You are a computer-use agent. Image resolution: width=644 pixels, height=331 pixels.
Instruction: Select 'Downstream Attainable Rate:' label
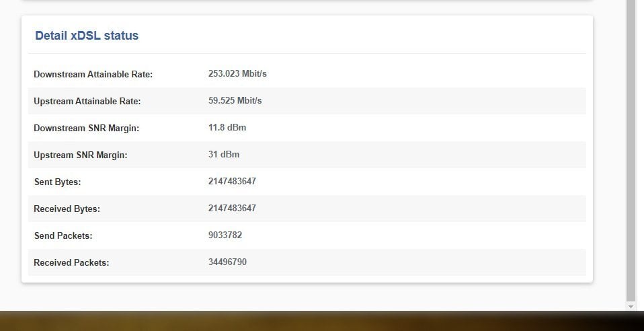[x=93, y=75]
